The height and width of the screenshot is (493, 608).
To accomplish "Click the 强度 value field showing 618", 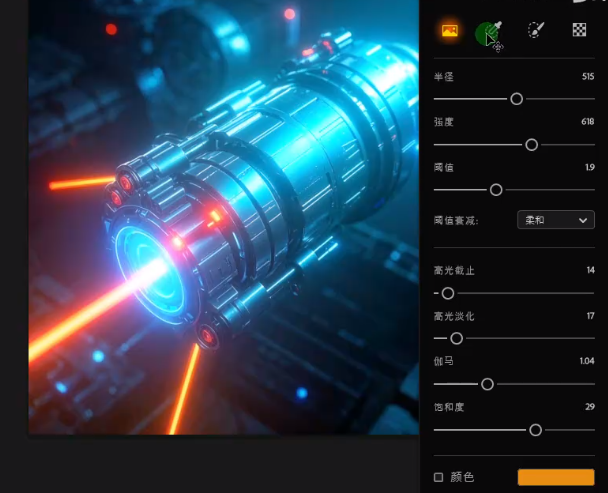I will pos(587,122).
